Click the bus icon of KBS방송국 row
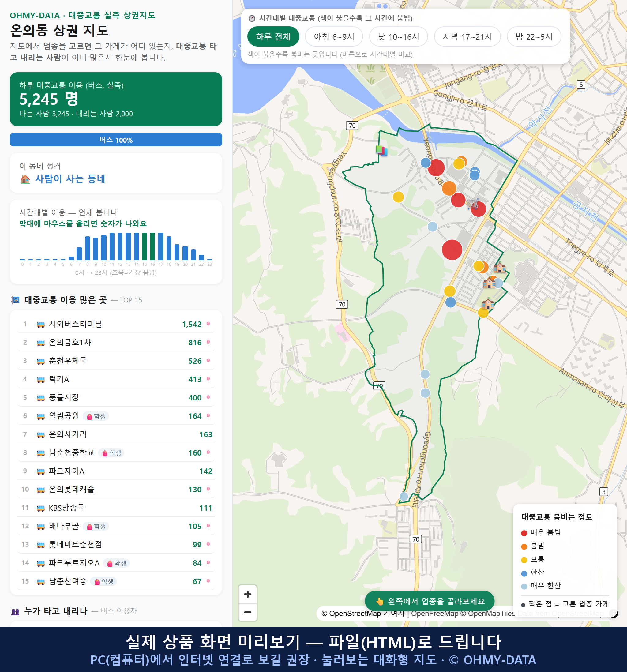Screen dimensions: 627x672 pyautogui.click(x=40, y=508)
